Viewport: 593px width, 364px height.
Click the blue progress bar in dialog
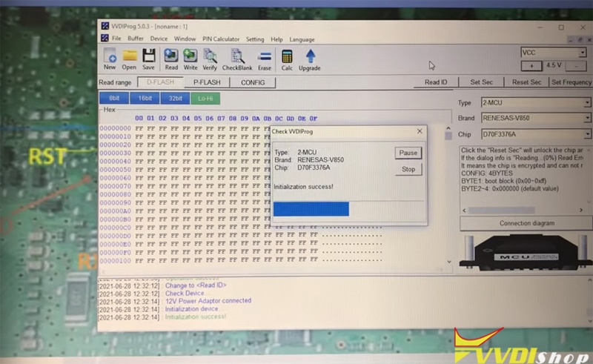pyautogui.click(x=311, y=209)
